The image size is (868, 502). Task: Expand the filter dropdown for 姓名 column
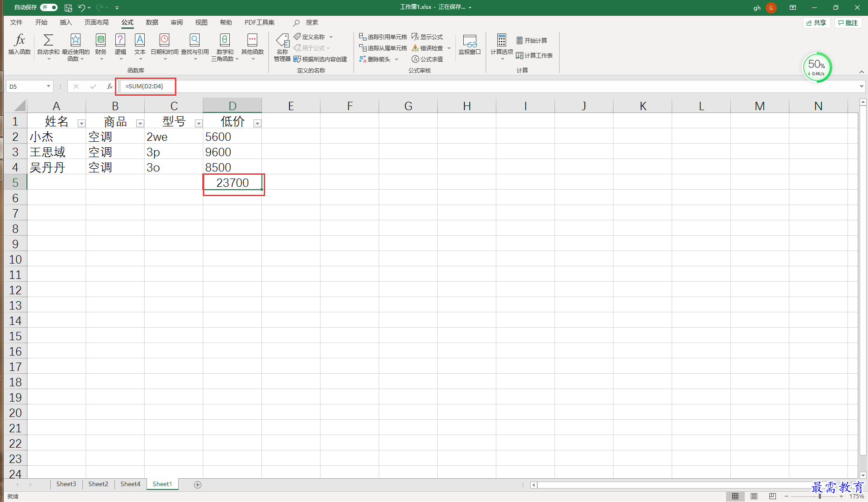[81, 123]
